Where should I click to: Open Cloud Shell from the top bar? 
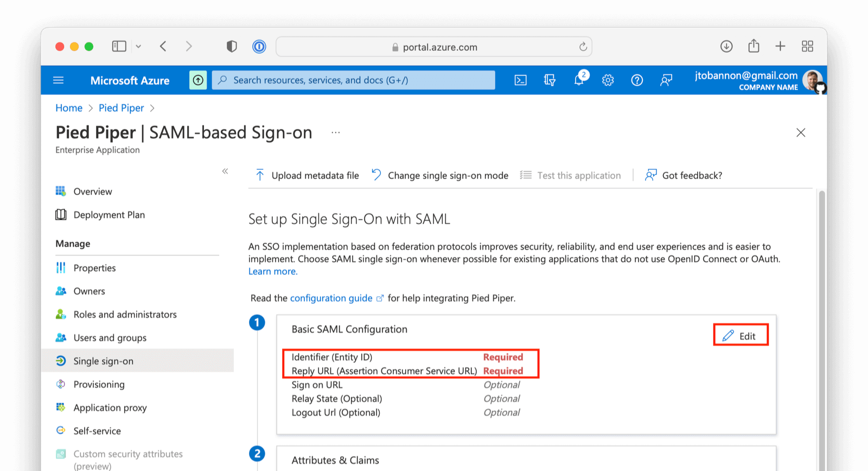click(520, 80)
